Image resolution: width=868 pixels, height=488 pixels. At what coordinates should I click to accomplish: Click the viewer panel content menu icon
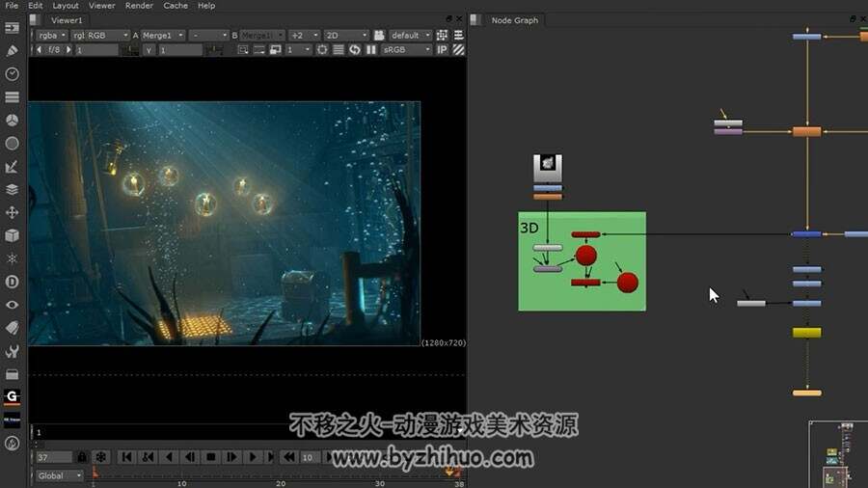click(x=458, y=35)
